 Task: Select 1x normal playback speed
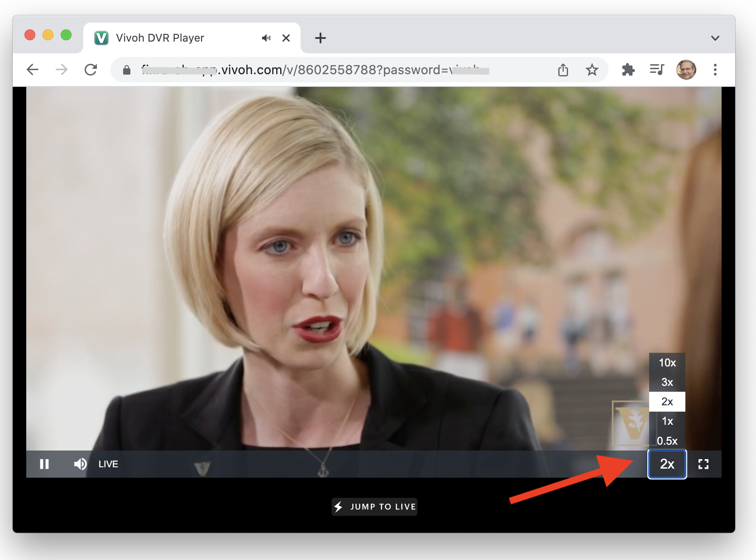667,421
